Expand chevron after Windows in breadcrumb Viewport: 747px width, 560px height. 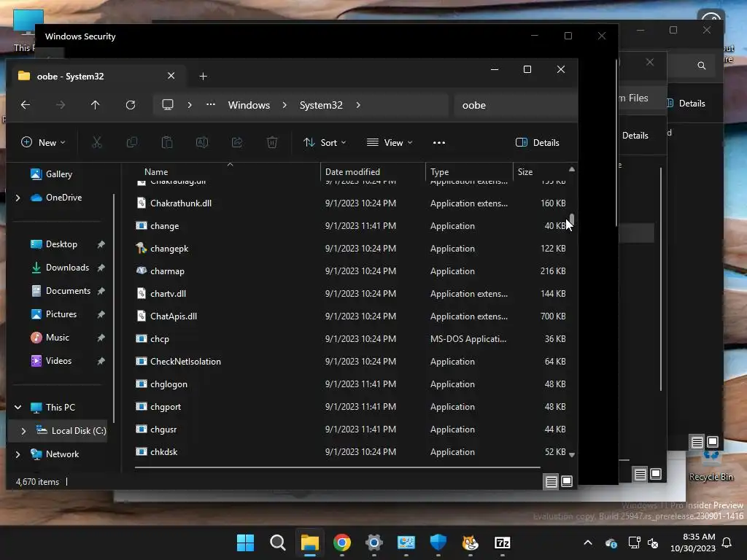(285, 105)
